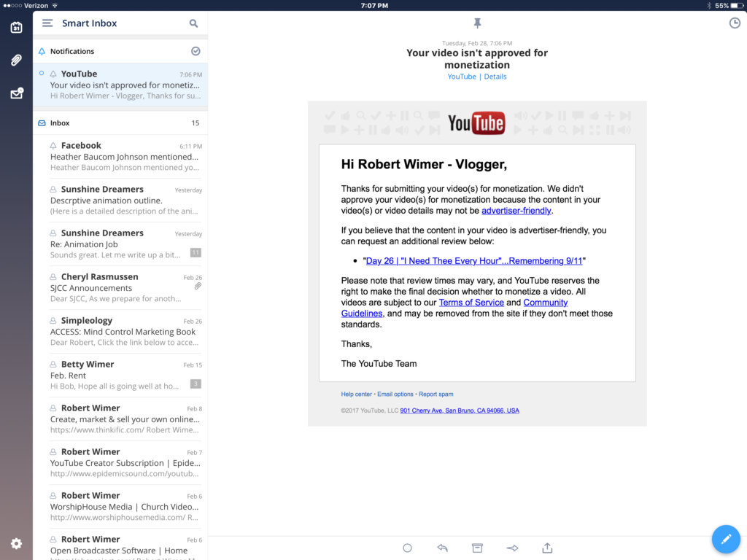This screenshot has height=560, width=747.
Task: Open thread count badge 11 on Animation Job
Action: pyautogui.click(x=196, y=252)
